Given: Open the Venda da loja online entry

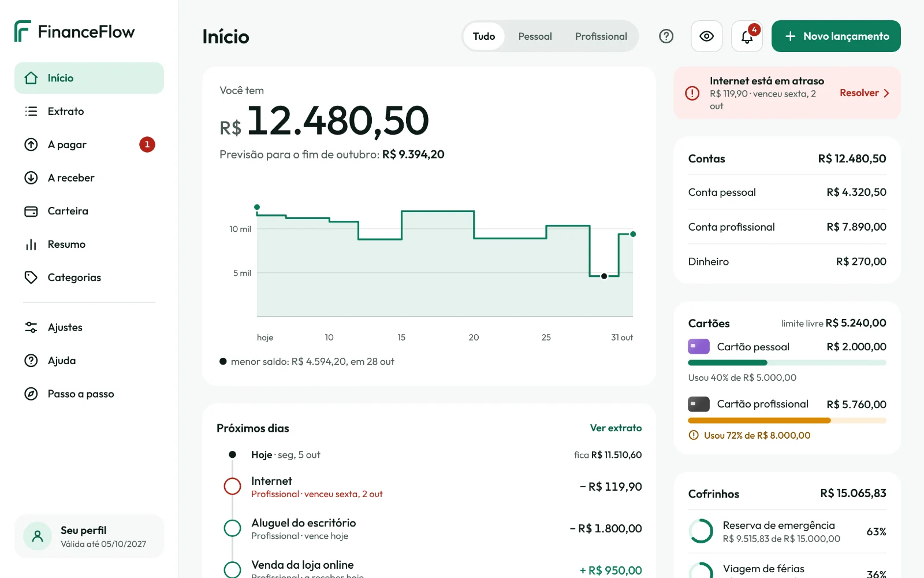Looking at the screenshot, I should [429, 569].
